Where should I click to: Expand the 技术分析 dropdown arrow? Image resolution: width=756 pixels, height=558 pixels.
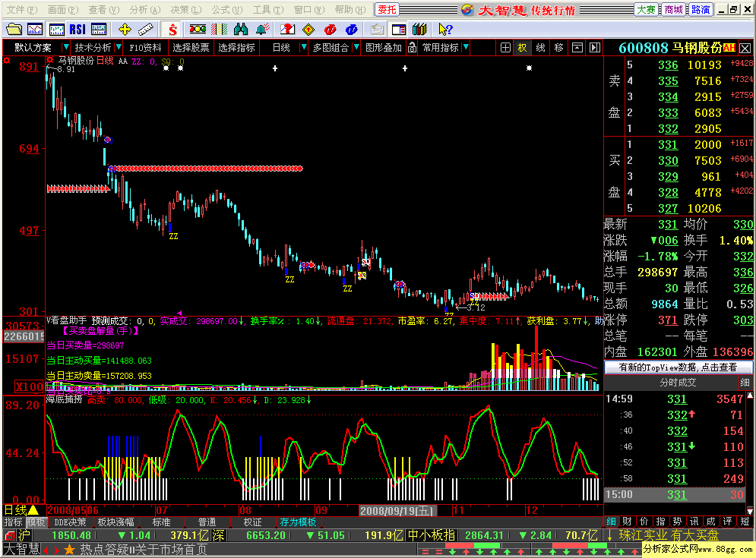[x=119, y=47]
